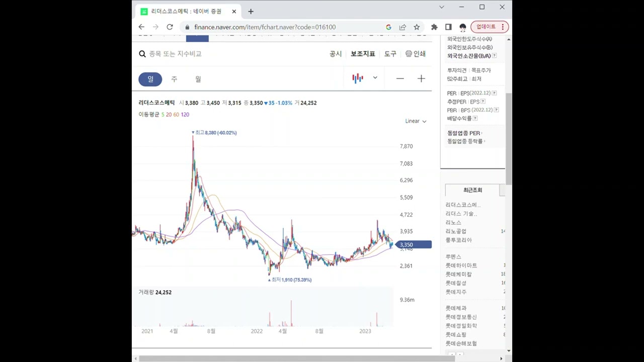Click the 추정PER EPS help icon
This screenshot has height=362, width=644.
click(x=483, y=102)
